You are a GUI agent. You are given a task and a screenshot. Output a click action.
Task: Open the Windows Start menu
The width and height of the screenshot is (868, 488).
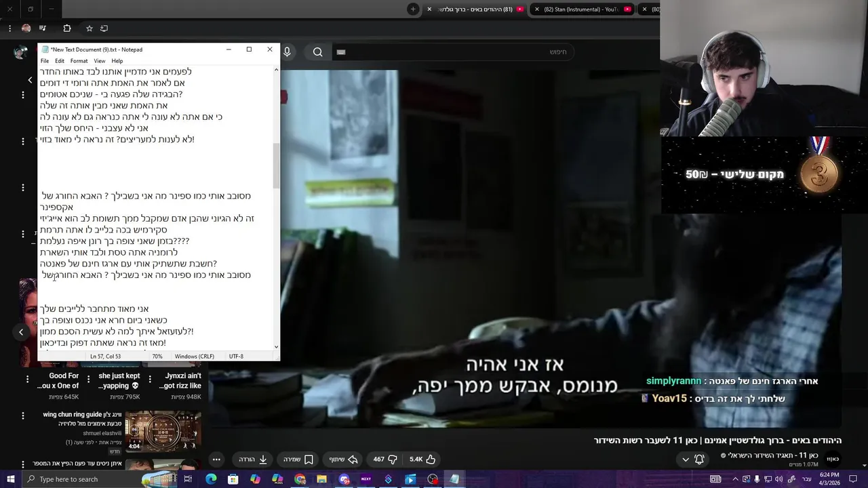[11, 479]
